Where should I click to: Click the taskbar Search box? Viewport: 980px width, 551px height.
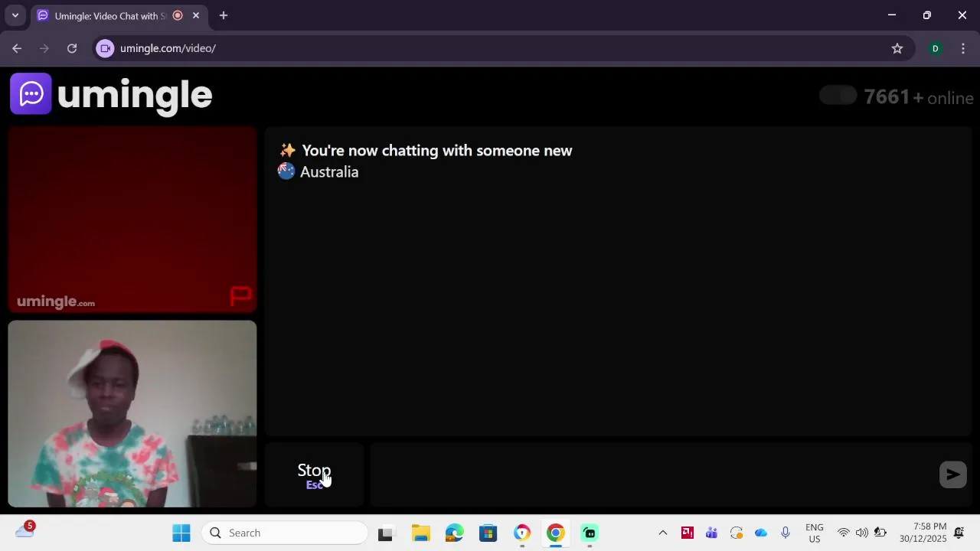pyautogui.click(x=285, y=533)
